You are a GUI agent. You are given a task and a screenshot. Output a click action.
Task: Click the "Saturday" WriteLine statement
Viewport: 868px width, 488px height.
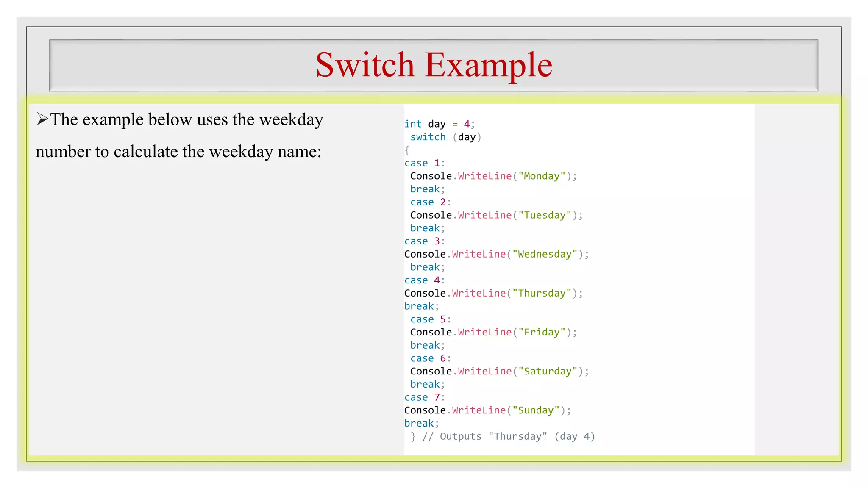499,371
